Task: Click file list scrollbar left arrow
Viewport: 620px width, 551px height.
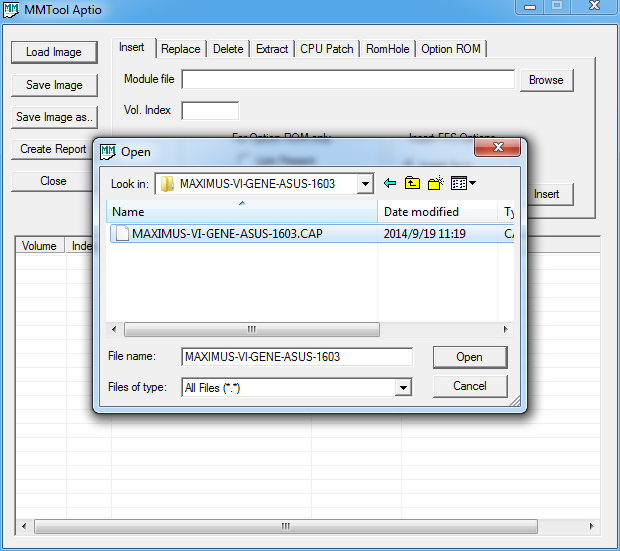Action: coord(114,329)
